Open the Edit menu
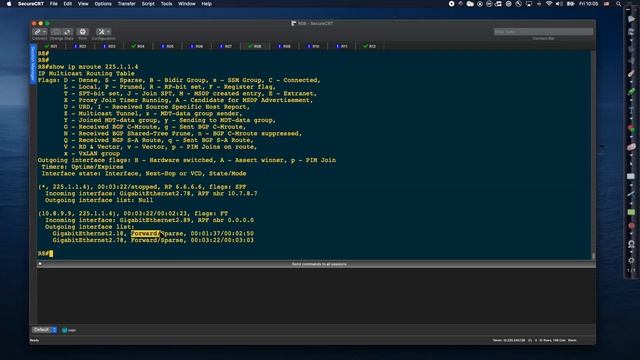This screenshot has width=640, height=360. click(68, 4)
